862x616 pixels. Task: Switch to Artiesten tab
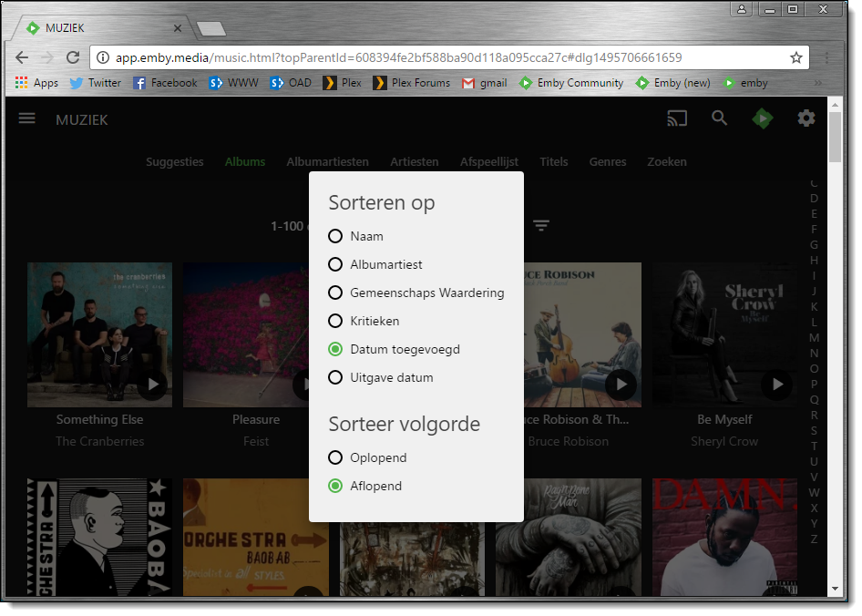pos(414,161)
